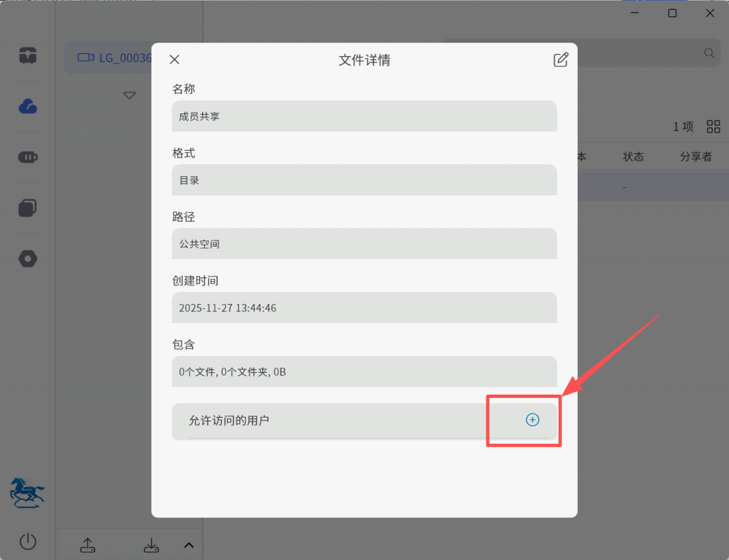Viewport: 729px width, 560px height.
Task: Click the 路径 field showing 公共空间
Action: click(364, 244)
